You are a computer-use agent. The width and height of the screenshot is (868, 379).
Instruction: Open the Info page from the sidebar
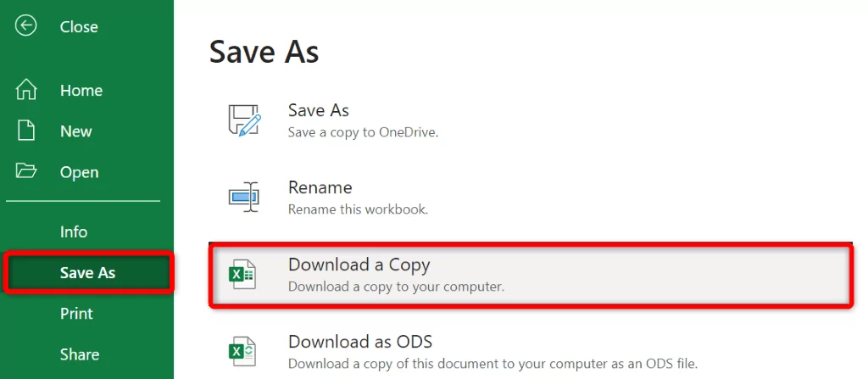click(x=74, y=231)
